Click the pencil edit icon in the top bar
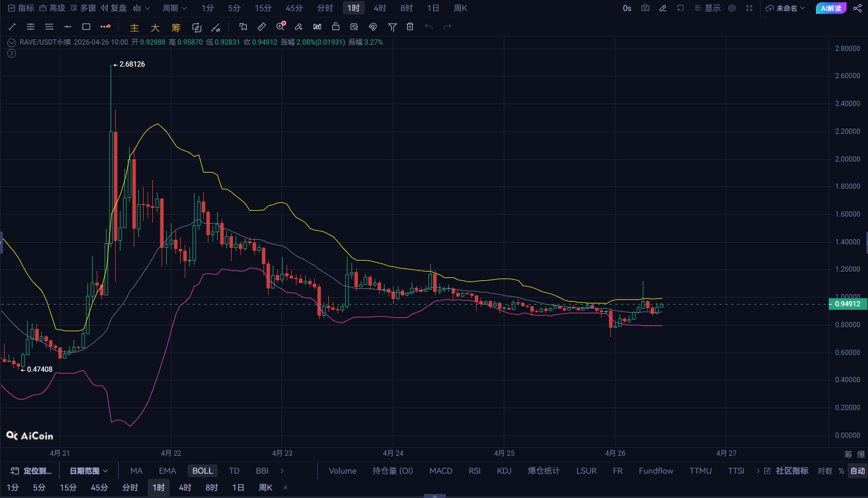This screenshot has height=498, width=868. [663, 8]
